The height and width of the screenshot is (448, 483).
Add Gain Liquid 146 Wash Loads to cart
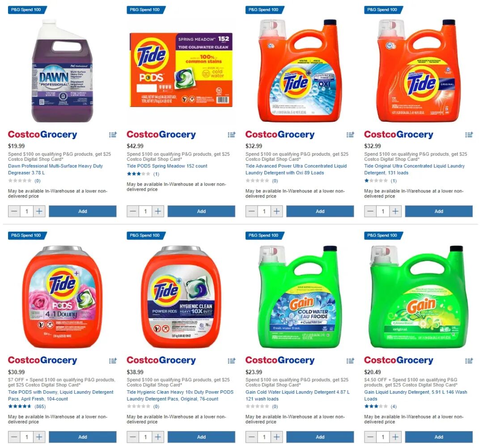pyautogui.click(x=439, y=437)
